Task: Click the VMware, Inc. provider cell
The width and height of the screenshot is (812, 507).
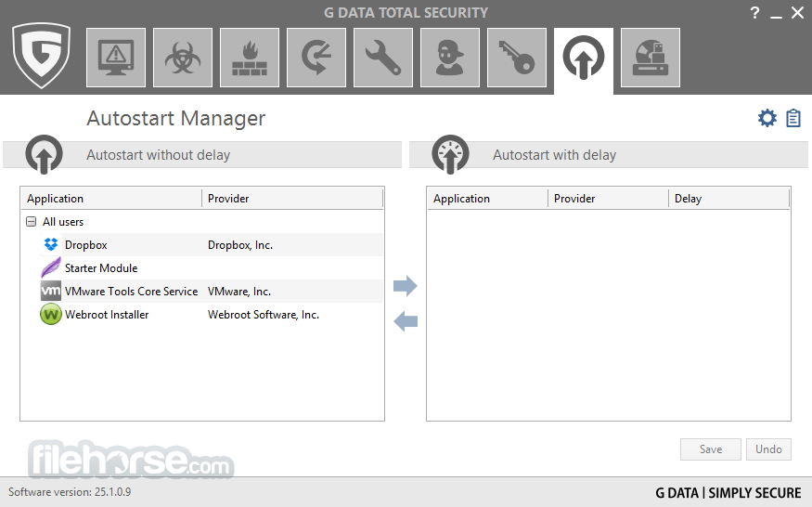Action: (239, 292)
